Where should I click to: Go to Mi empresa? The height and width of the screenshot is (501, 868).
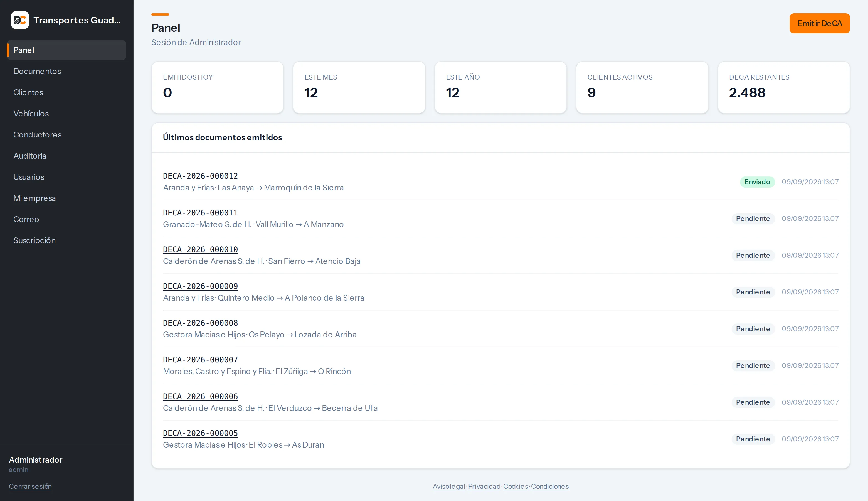coord(66,198)
